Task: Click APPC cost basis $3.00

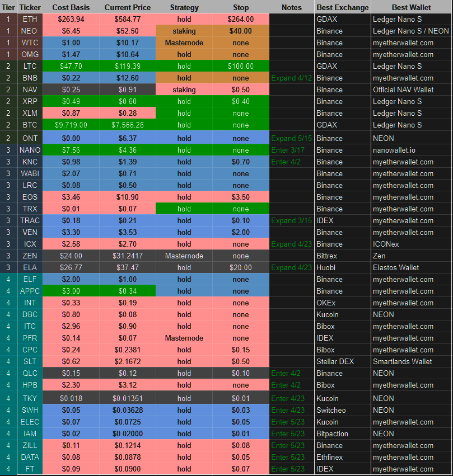Action: pyautogui.click(x=71, y=291)
